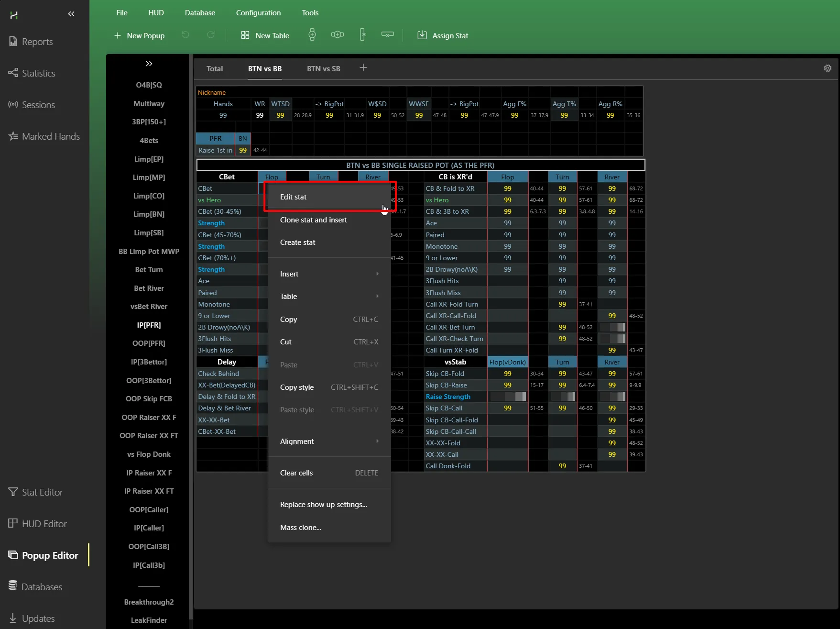Expand the popup list panel chevrons
840x629 pixels.
tap(149, 64)
